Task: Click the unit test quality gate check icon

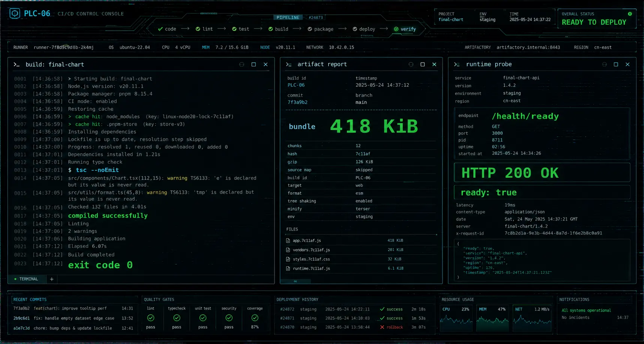Action: [x=203, y=318]
